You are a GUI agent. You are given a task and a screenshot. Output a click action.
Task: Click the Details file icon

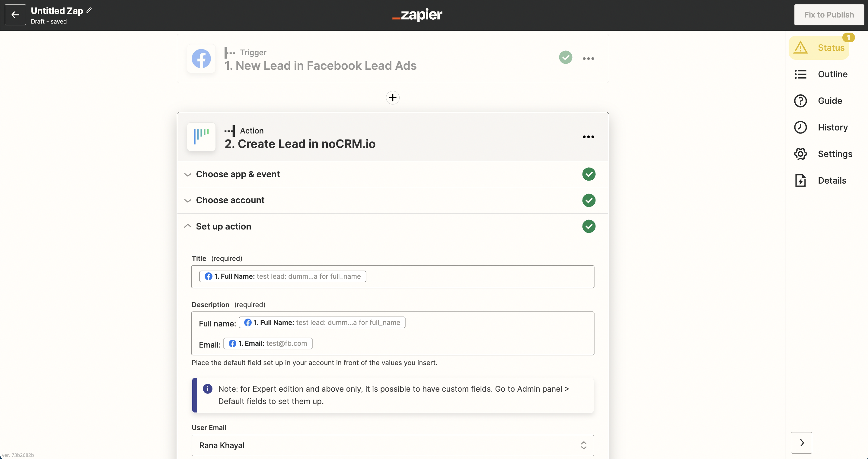pos(800,181)
